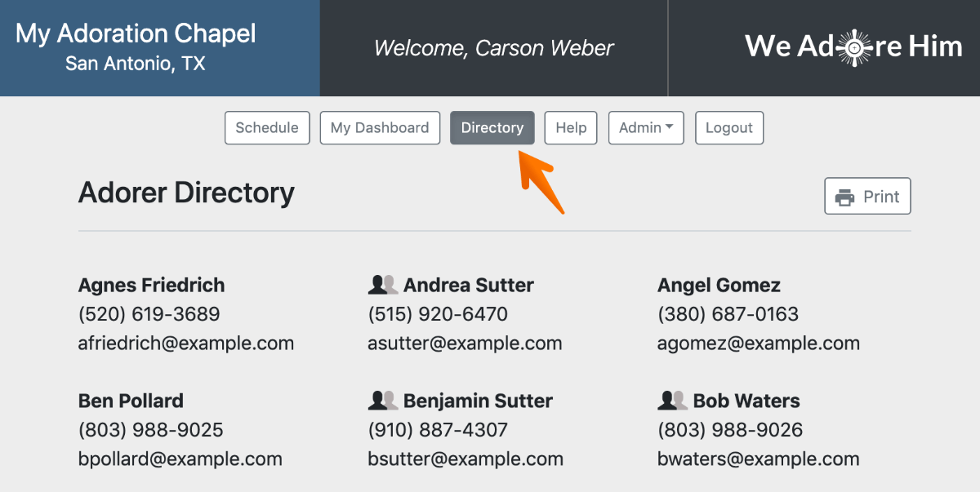Go to My Dashboard

[380, 128]
